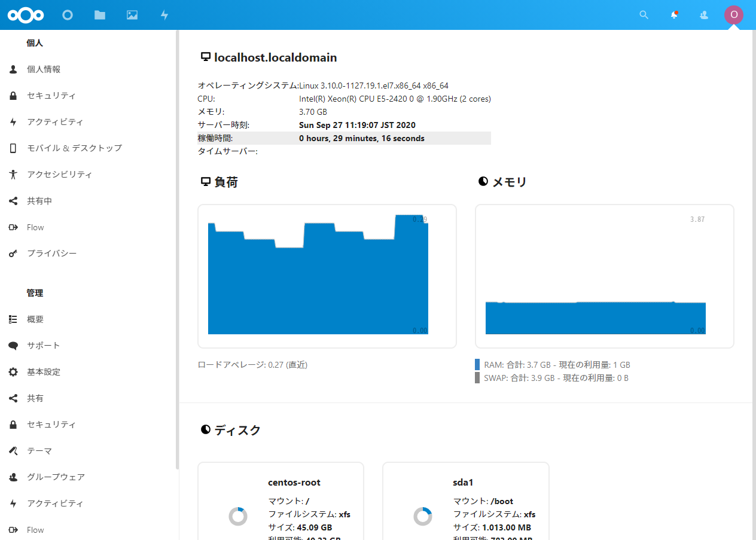
Task: Click the gear icon beside 基本設定
Action: (13, 372)
